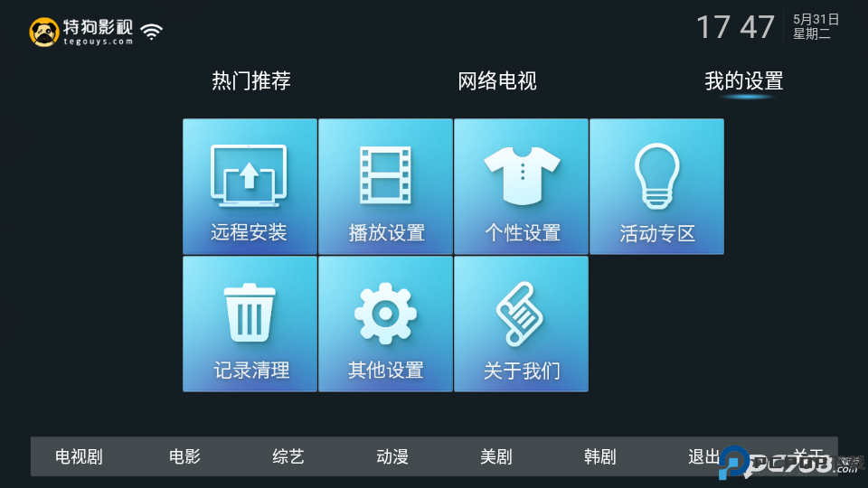Open the 韩剧 category

click(x=600, y=456)
